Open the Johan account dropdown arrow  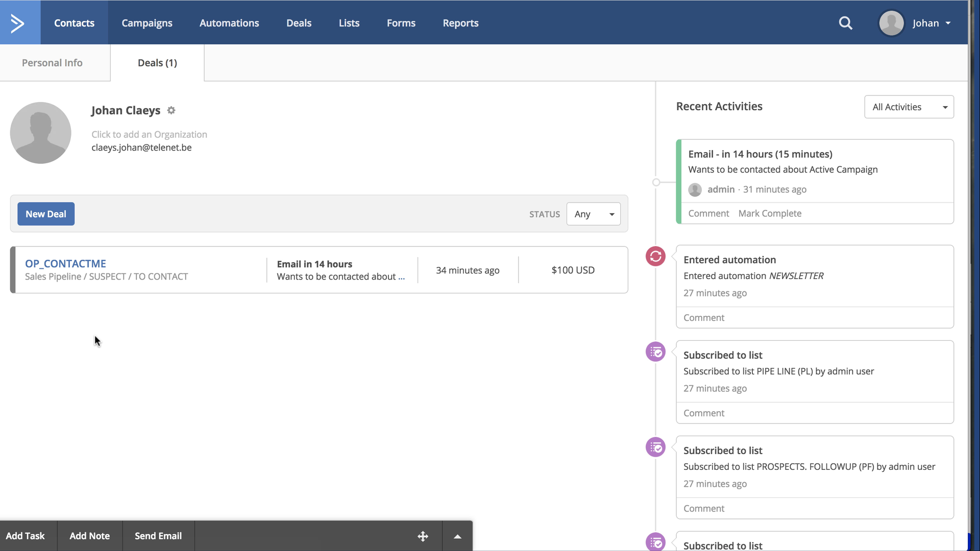pos(948,23)
